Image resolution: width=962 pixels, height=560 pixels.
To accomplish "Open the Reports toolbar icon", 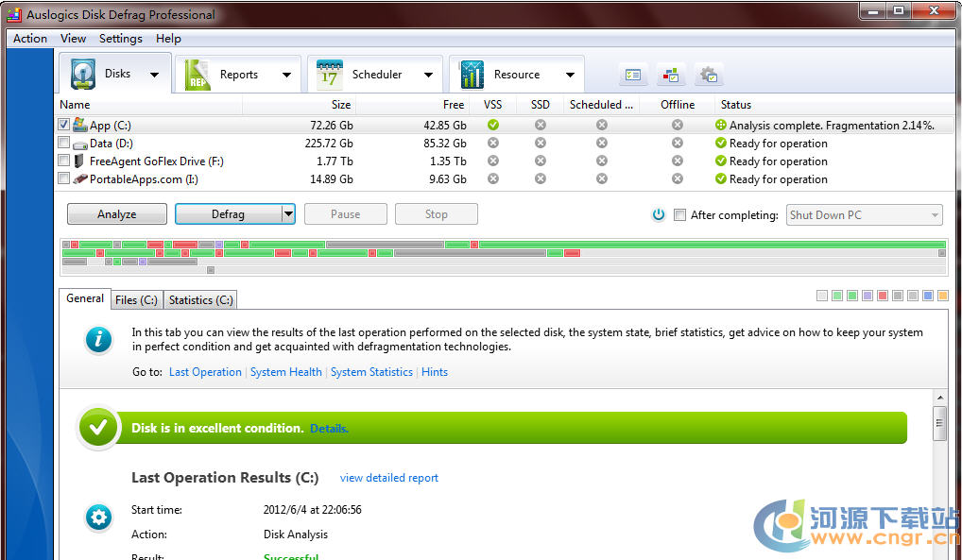I will (x=198, y=75).
